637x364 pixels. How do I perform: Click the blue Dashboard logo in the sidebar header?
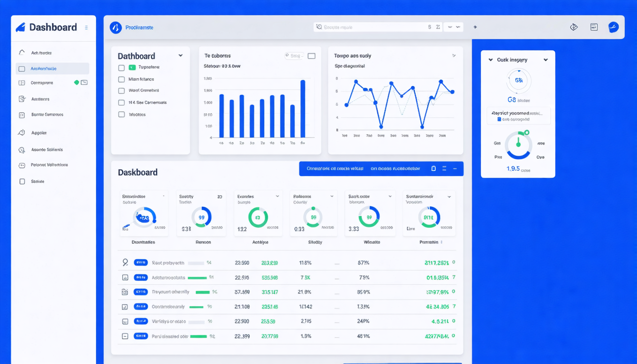(20, 27)
